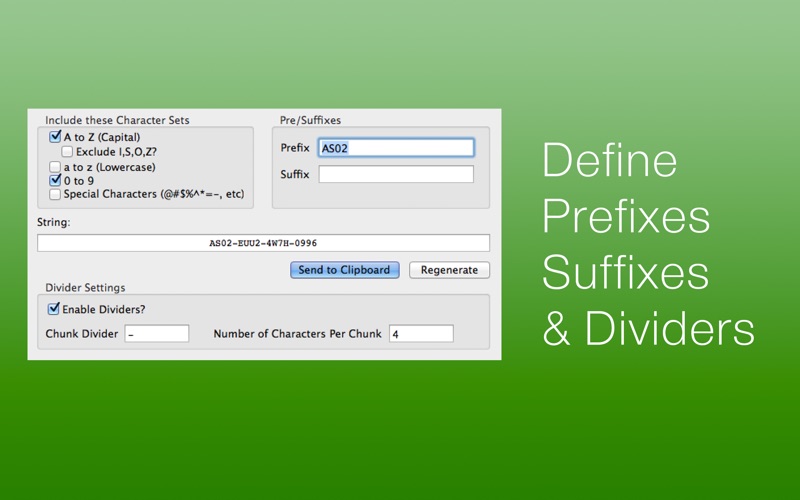This screenshot has height=500, width=800.
Task: Uncheck the A to Z (Capital) checkbox
Action: [x=55, y=137]
